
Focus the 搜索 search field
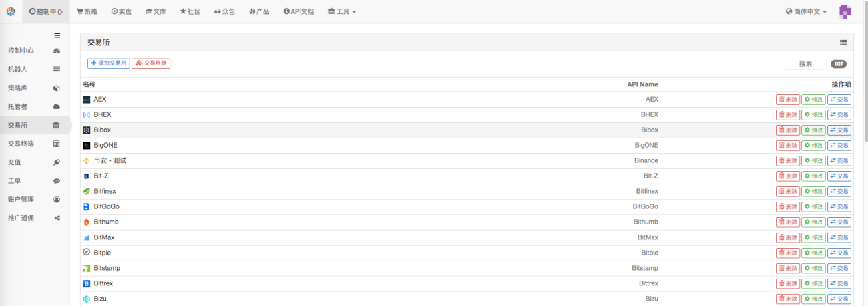pyautogui.click(x=805, y=64)
